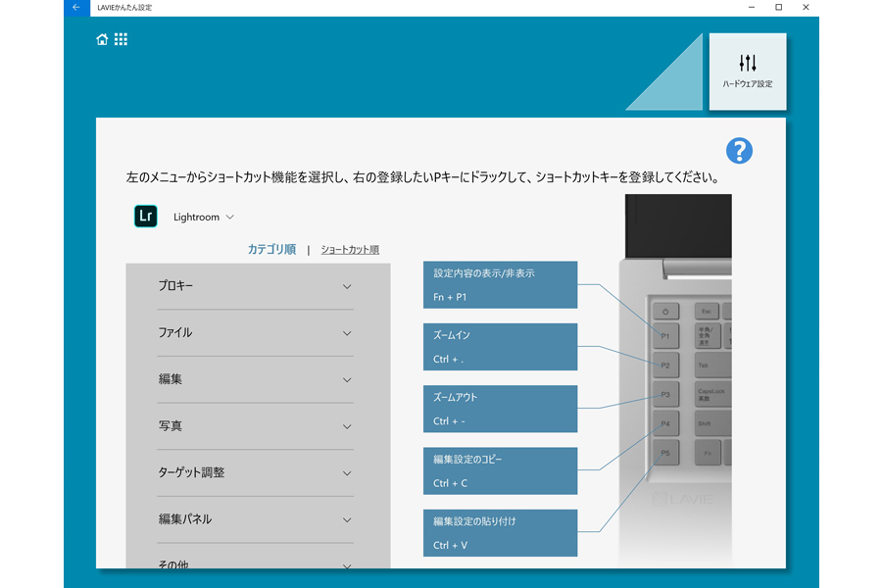Click the 設定内容の表示/非表示 box

pos(500,284)
